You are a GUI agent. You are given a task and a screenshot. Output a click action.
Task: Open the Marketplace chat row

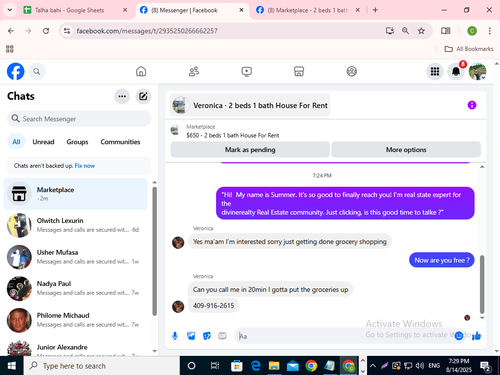[75, 194]
